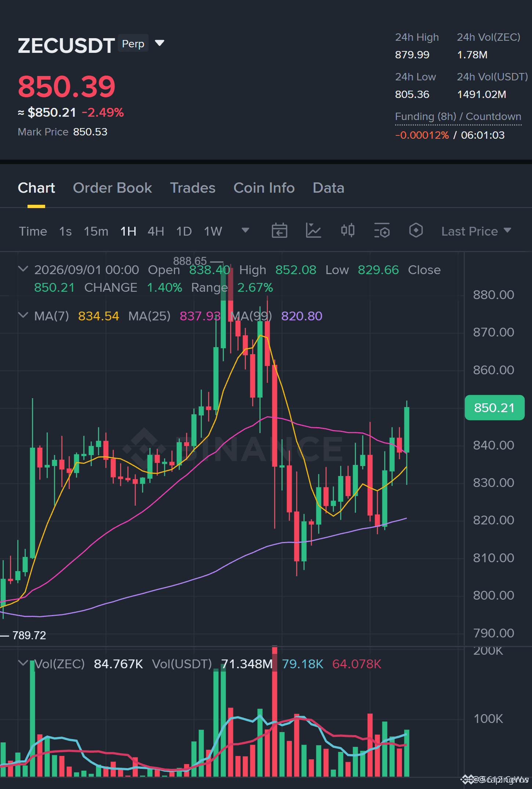Open the go-to-date calendar icon
This screenshot has height=789, width=532.
pyautogui.click(x=279, y=230)
